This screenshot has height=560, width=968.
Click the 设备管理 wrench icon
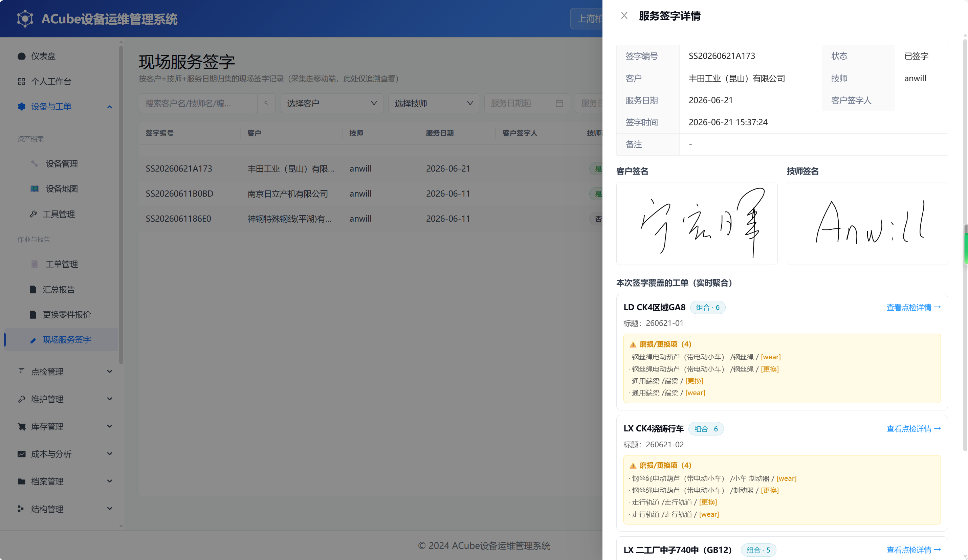35,164
